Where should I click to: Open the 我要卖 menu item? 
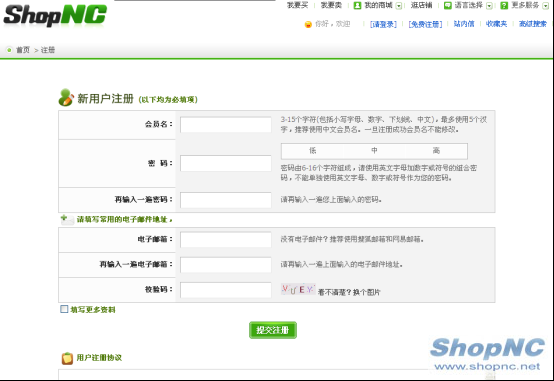coord(331,5)
